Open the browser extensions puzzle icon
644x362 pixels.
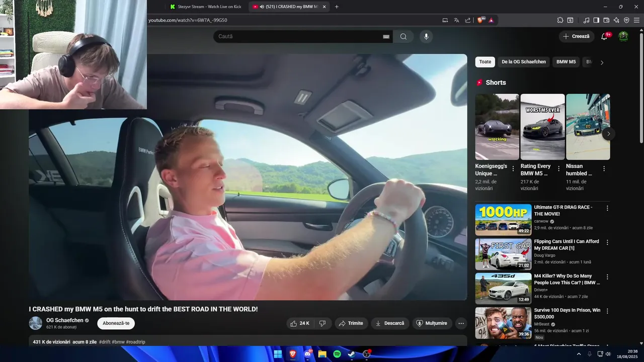coord(560,20)
